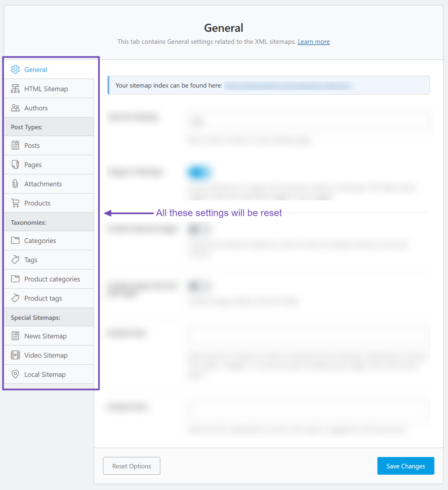Click the 'Your sitemap index can be found here:' text
Image resolution: width=448 pixels, height=490 pixels.
(x=169, y=86)
